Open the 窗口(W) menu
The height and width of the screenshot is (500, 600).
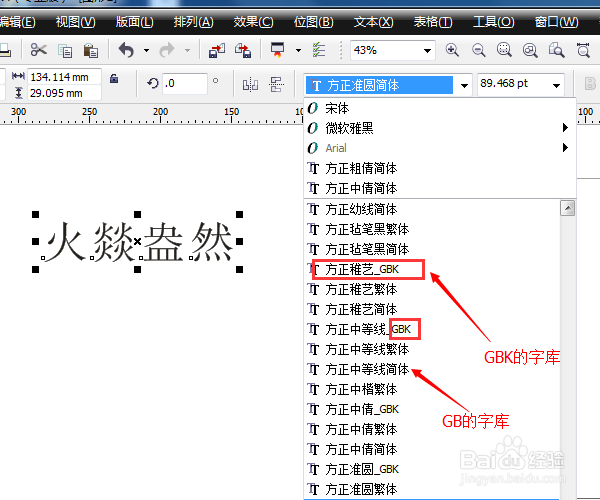click(556, 22)
